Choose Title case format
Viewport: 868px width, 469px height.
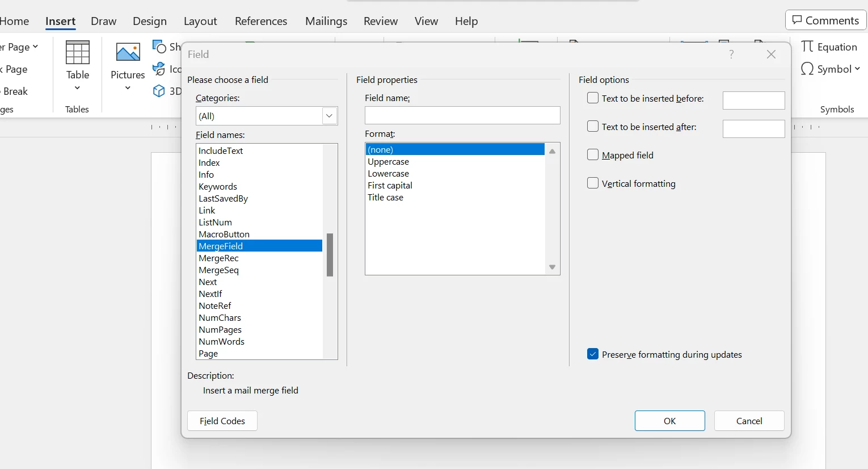pyautogui.click(x=455, y=197)
